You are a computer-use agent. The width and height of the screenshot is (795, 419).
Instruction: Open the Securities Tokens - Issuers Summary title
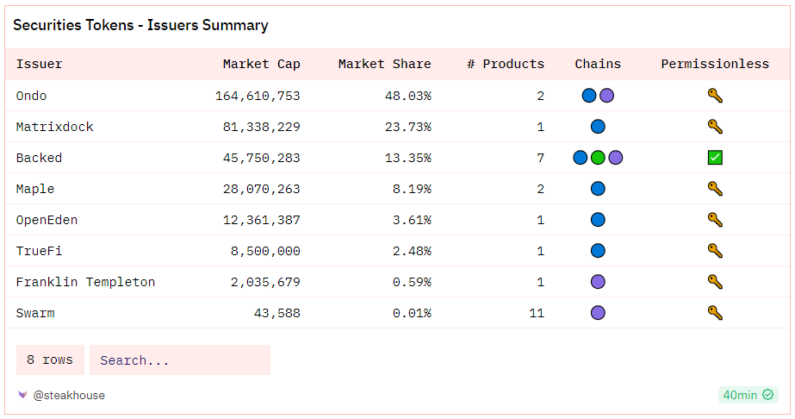(x=140, y=25)
